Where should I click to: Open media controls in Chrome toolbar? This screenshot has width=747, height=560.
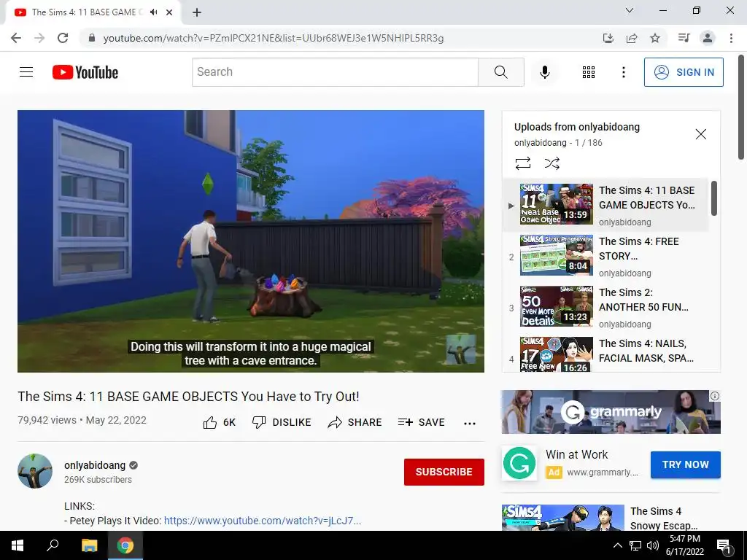(684, 38)
